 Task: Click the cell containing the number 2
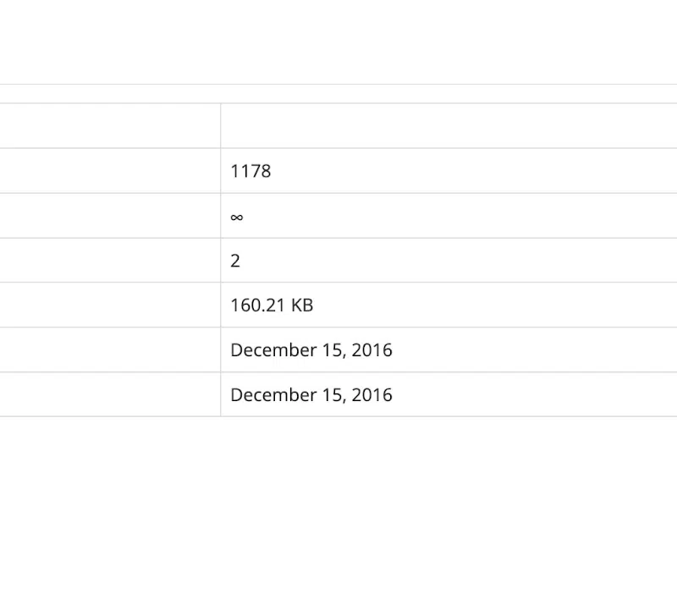[x=235, y=261]
